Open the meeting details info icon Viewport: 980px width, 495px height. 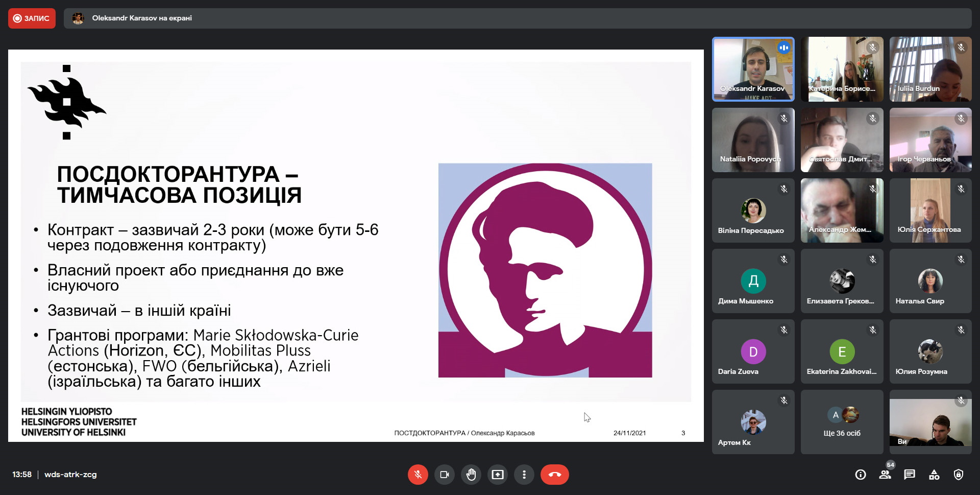point(861,475)
